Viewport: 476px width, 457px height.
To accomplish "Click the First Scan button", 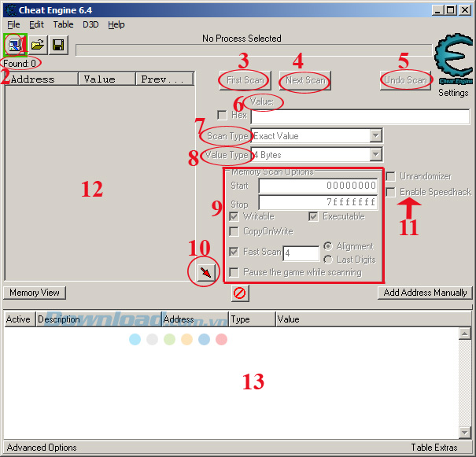I will pyautogui.click(x=245, y=80).
